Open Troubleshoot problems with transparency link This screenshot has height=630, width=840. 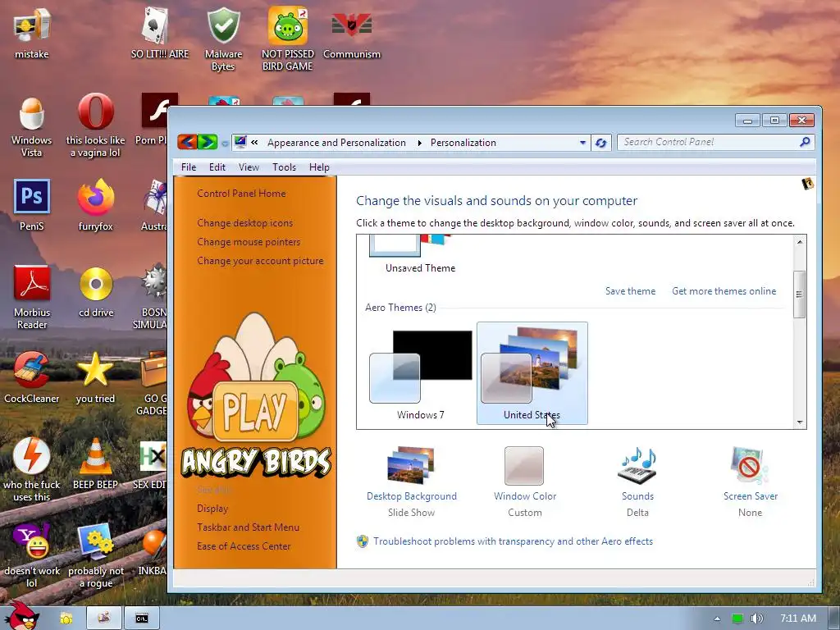pyautogui.click(x=513, y=541)
